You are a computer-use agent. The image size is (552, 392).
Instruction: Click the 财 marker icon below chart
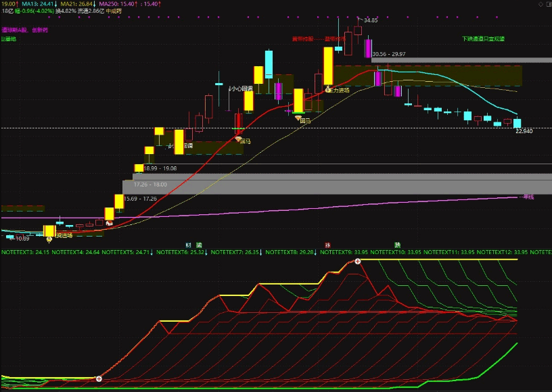[188, 245]
